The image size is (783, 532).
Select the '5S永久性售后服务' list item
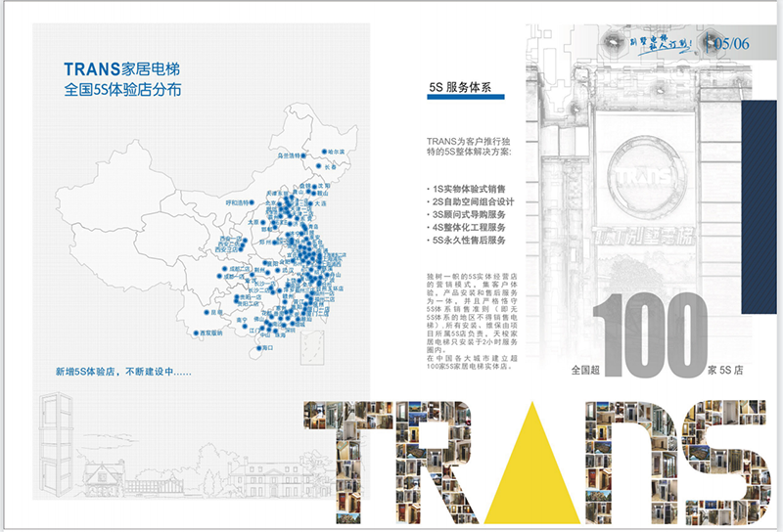(469, 240)
